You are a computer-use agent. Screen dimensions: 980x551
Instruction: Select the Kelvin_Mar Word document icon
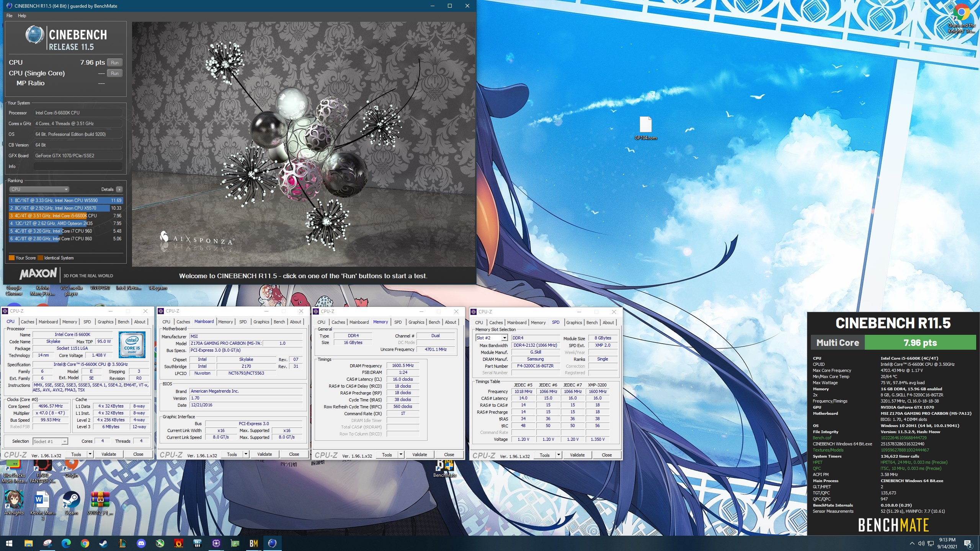[42, 505]
